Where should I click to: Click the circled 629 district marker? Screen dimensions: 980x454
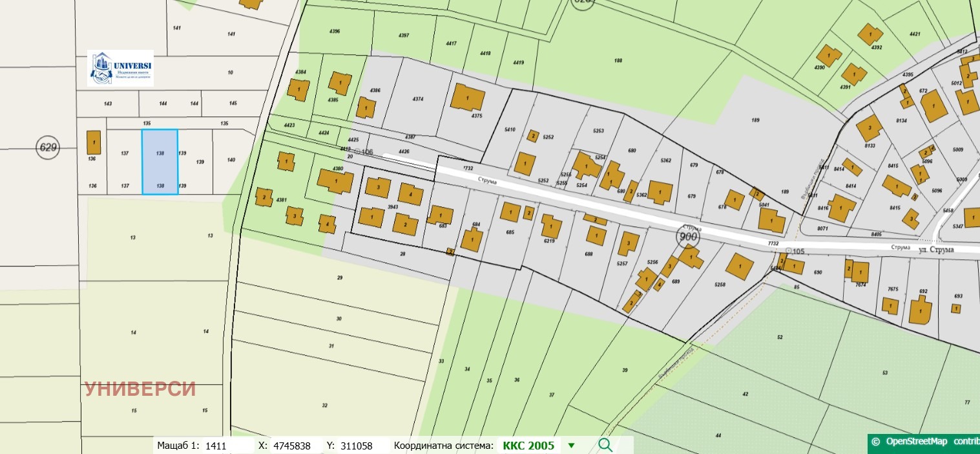[48, 147]
